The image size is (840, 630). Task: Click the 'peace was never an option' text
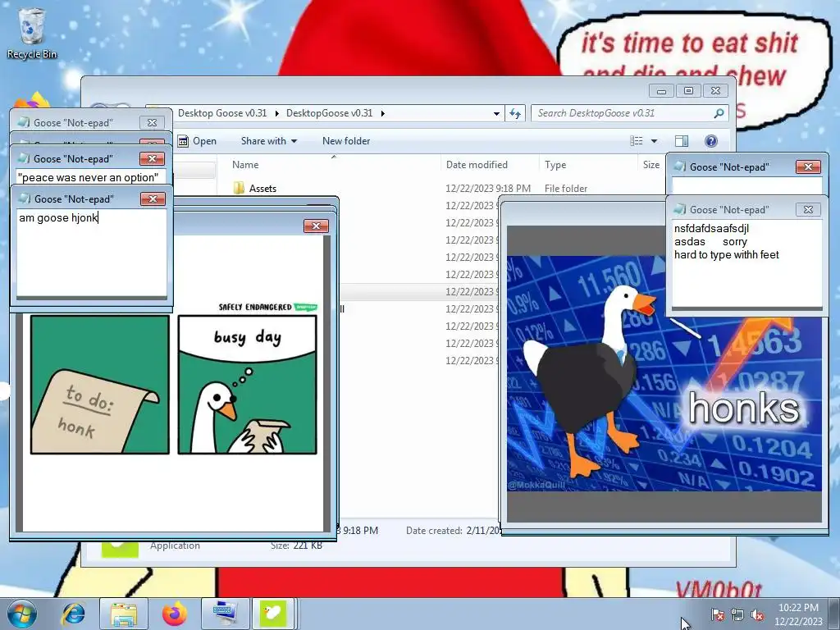(88, 177)
